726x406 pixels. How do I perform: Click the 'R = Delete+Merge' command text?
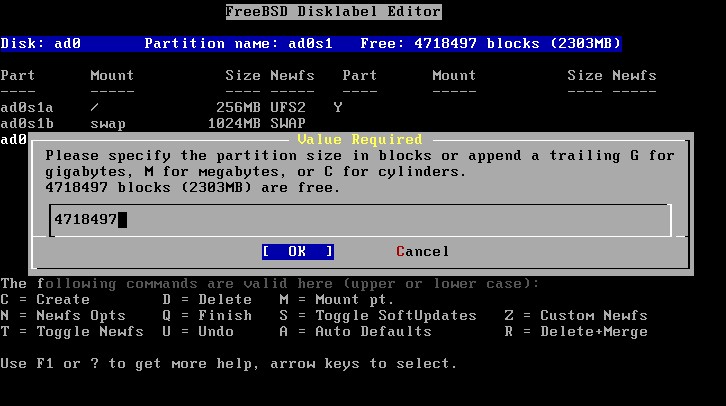tap(576, 331)
